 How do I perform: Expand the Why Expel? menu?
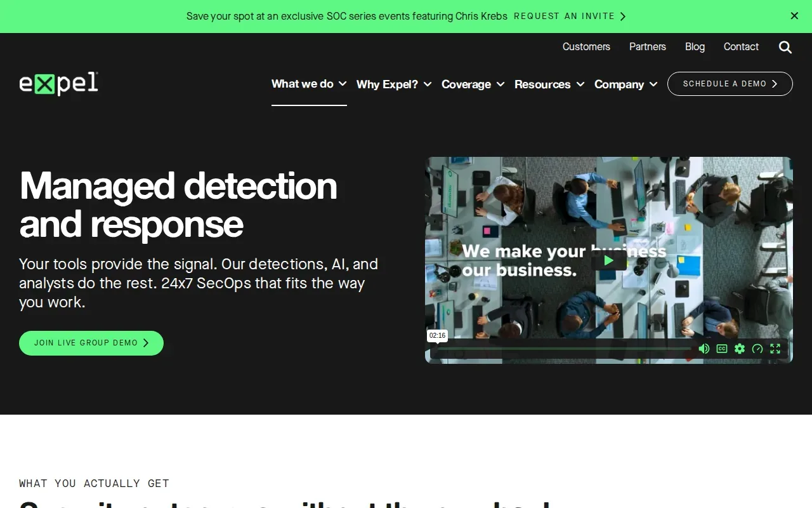coord(394,84)
